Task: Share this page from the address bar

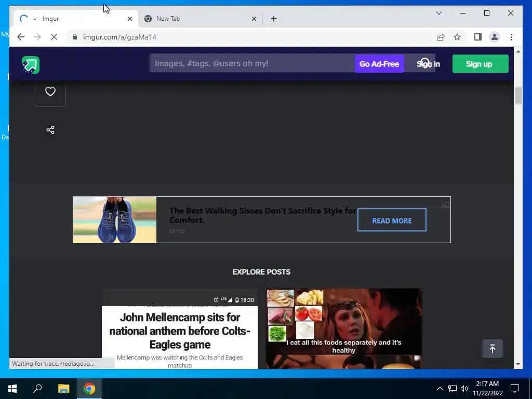Action: pos(441,37)
